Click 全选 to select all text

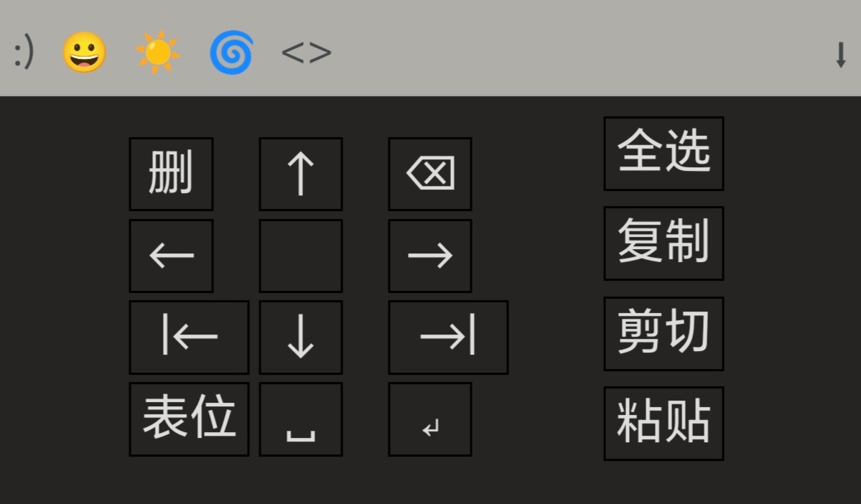(x=664, y=153)
